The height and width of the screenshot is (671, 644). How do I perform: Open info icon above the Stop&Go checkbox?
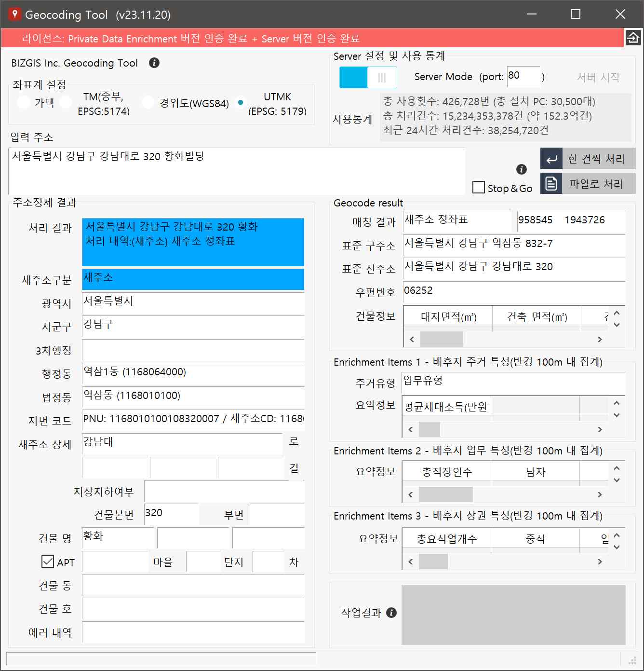click(x=522, y=169)
